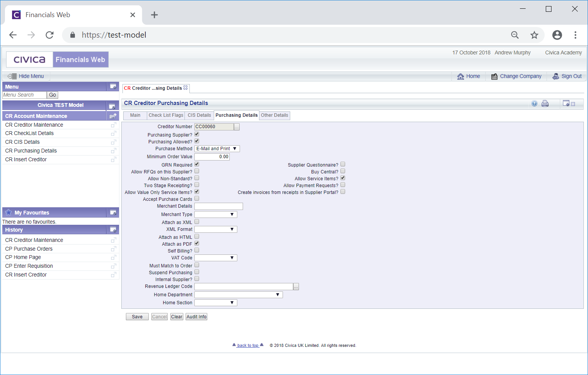Click the CR Account Maintenance up-level icon
This screenshot has height=375, width=588.
click(113, 116)
